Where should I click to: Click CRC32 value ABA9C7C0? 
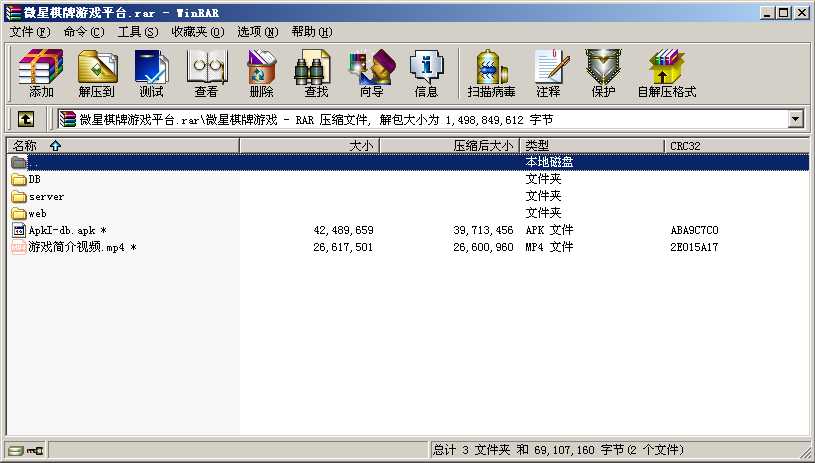(x=694, y=230)
